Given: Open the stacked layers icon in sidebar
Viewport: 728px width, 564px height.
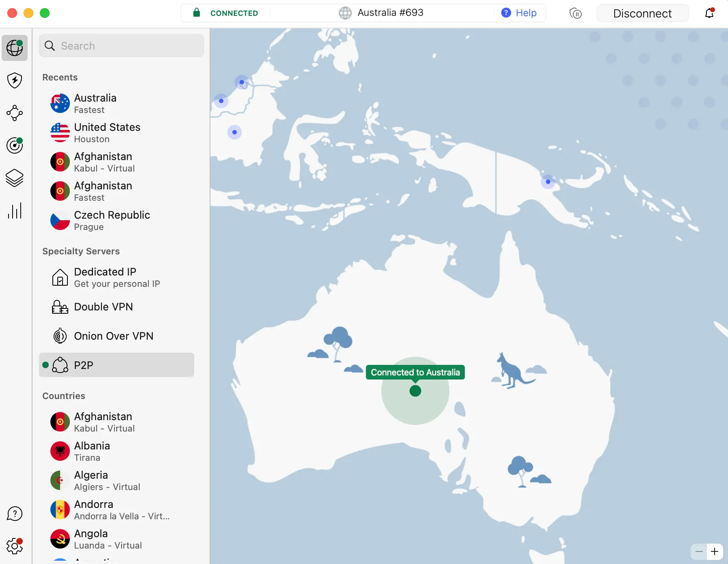Looking at the screenshot, I should pos(15,178).
